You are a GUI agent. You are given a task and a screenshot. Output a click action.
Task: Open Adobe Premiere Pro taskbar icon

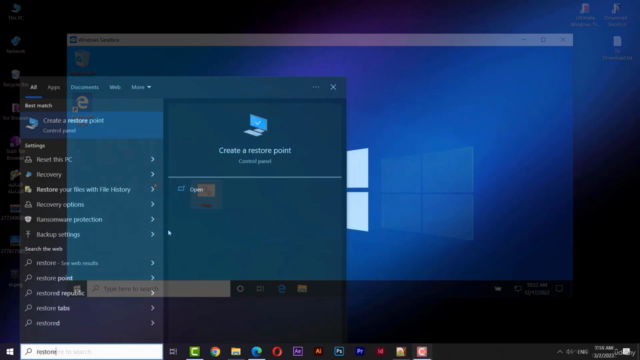tap(360, 351)
